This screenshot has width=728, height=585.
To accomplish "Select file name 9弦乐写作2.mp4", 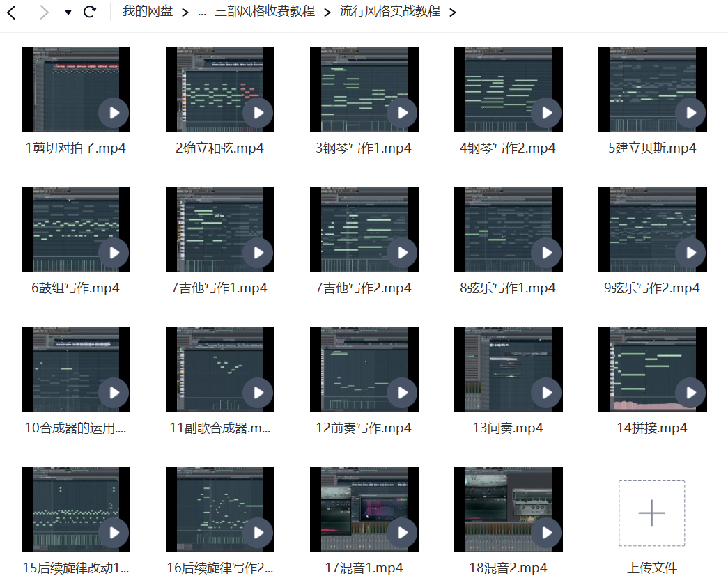I will click(652, 288).
